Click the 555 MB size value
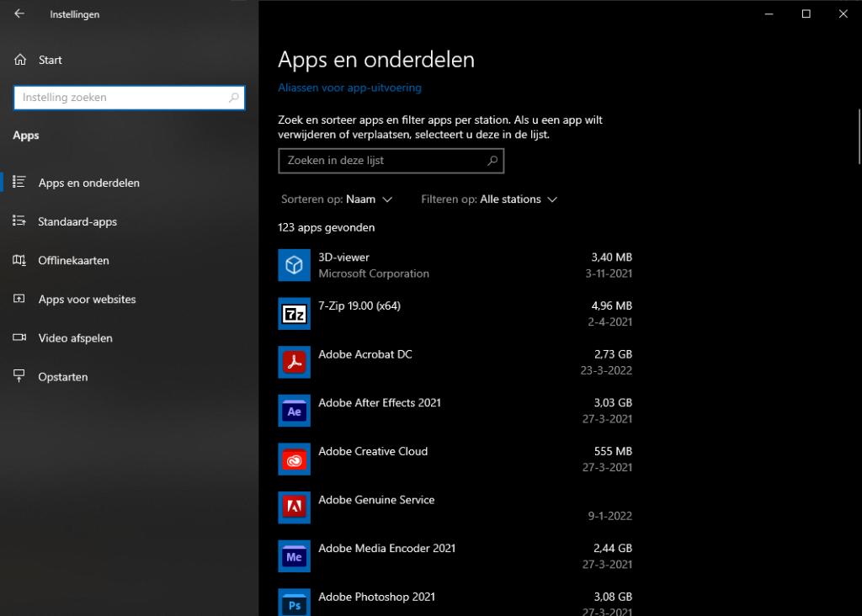862x616 pixels. [x=613, y=451]
